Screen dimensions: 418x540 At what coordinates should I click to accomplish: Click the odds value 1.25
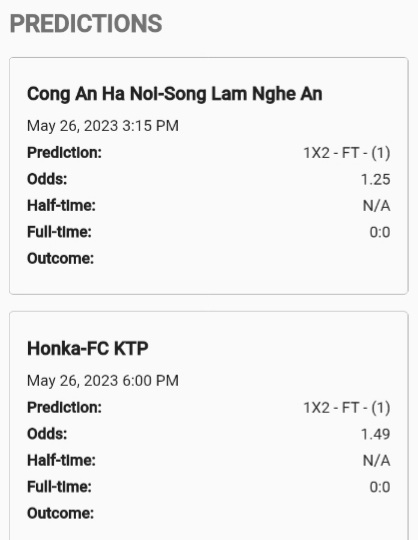click(x=375, y=179)
